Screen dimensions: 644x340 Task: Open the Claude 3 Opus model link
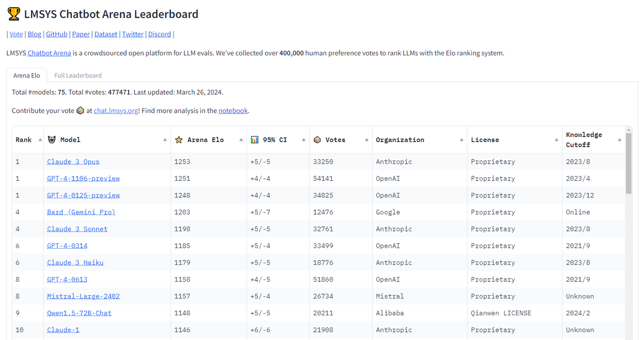73,162
